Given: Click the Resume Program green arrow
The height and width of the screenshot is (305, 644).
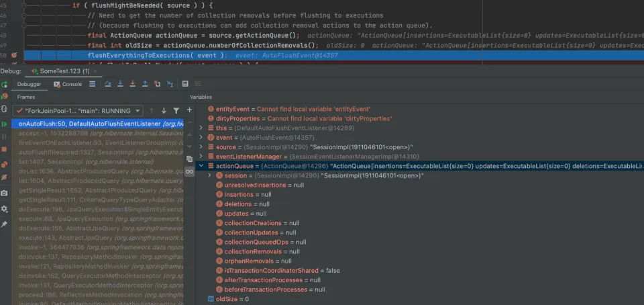Looking at the screenshot, I should pyautogui.click(x=4, y=124).
